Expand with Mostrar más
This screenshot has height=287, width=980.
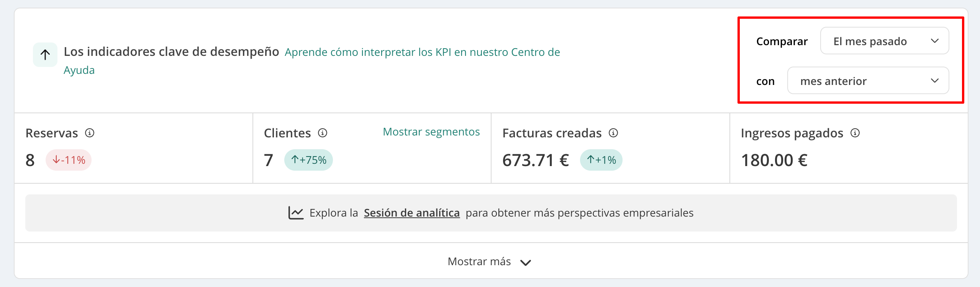click(490, 261)
